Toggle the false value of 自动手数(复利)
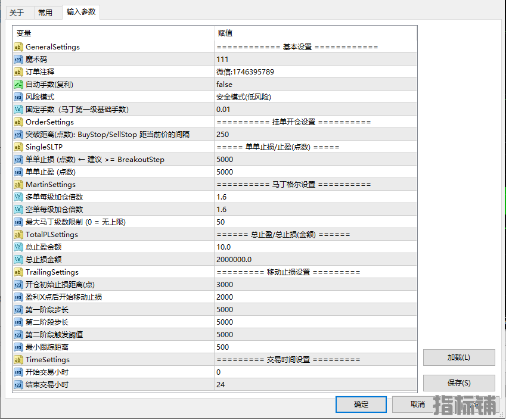Image resolution: width=506 pixels, height=420 pixels. click(268, 84)
